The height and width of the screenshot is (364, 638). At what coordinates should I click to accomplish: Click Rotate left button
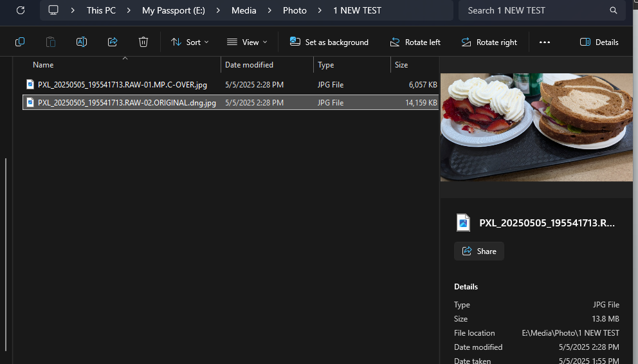click(415, 42)
